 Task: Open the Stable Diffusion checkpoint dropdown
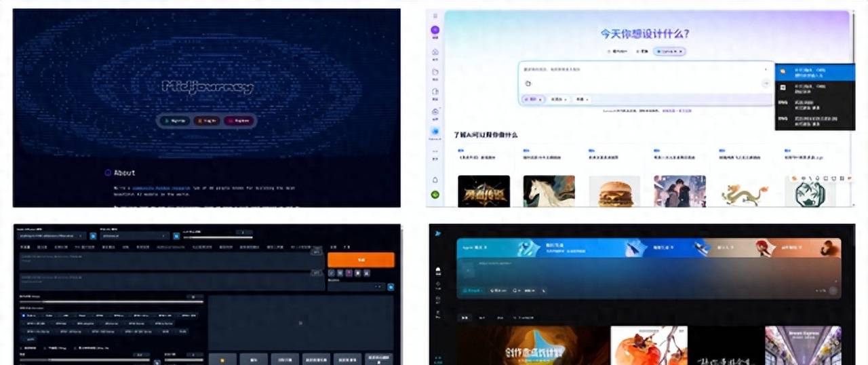52,236
